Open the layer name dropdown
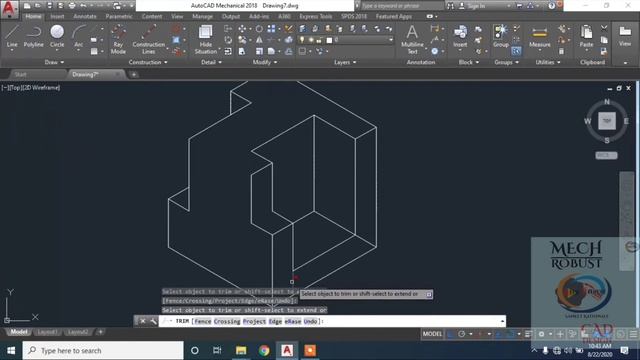This screenshot has height=360, width=640. [x=391, y=40]
